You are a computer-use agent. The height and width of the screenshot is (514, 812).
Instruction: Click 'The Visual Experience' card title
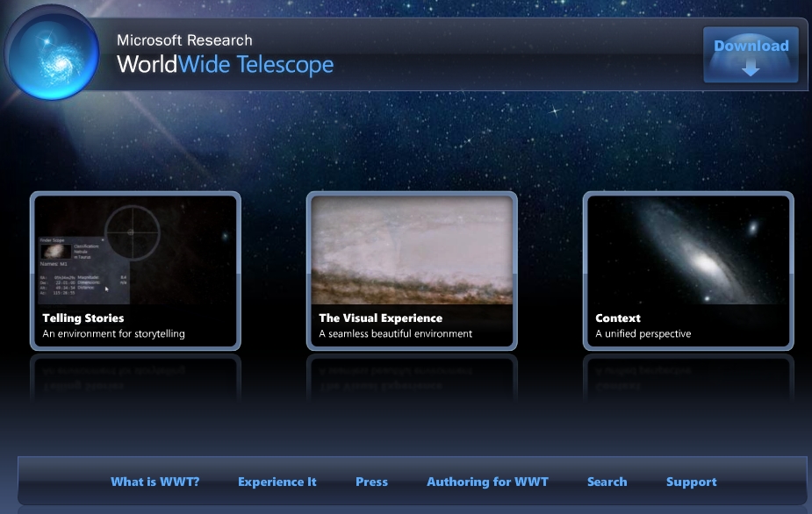pos(381,318)
